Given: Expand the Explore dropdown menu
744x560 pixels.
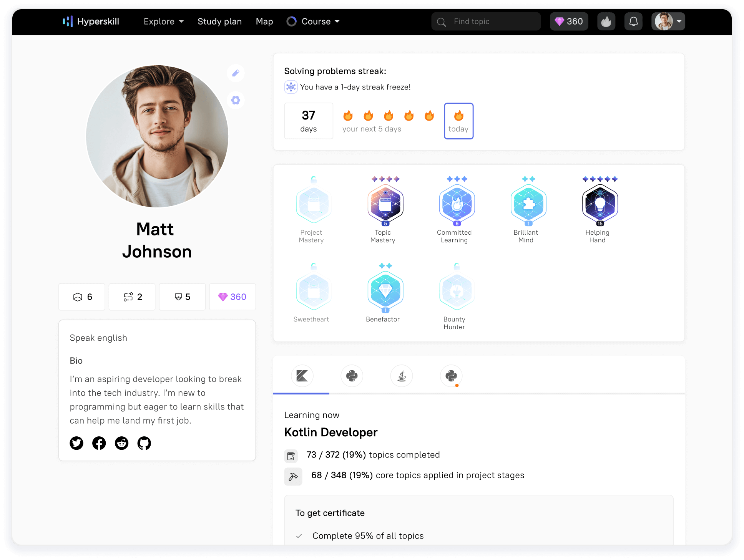Looking at the screenshot, I should (163, 22).
